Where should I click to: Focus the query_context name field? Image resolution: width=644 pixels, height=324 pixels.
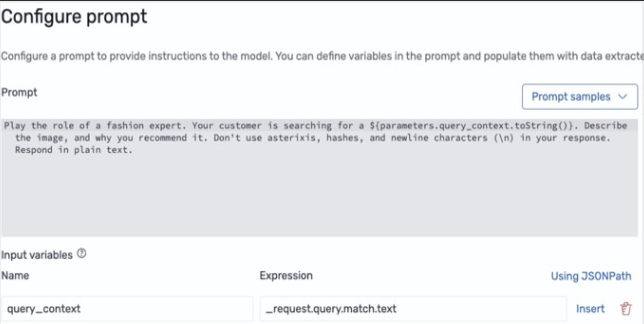(x=127, y=309)
